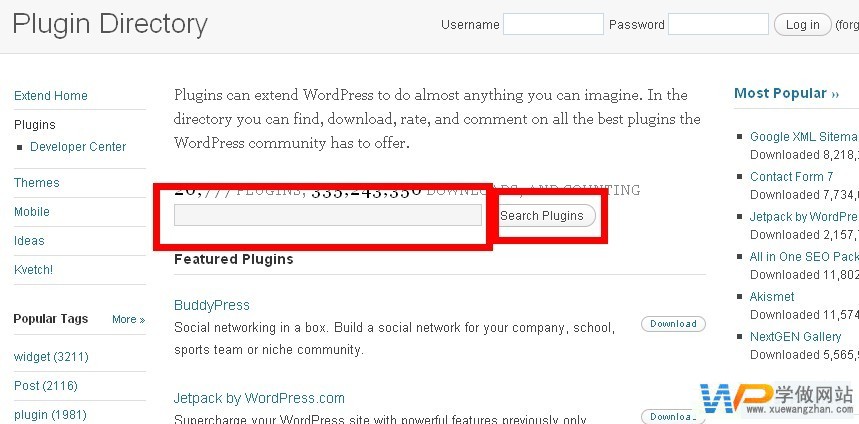Open the Contact Form 7 plugin

coord(791,177)
